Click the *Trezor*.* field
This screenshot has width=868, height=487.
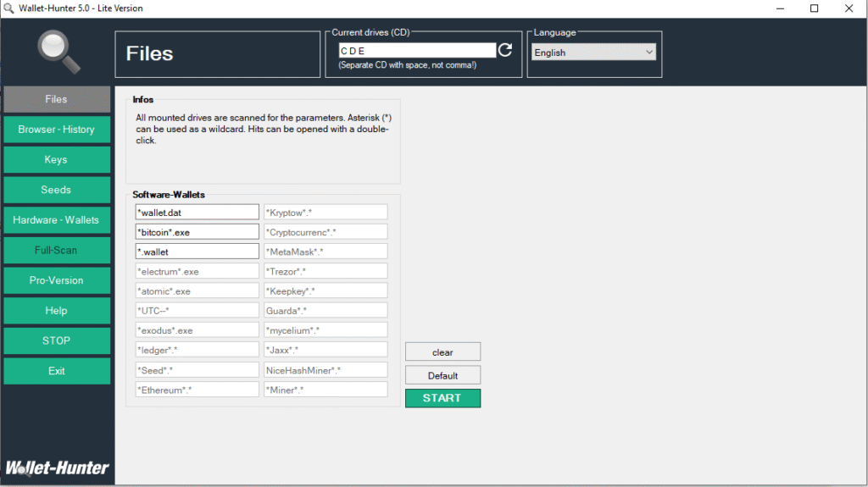click(x=325, y=271)
